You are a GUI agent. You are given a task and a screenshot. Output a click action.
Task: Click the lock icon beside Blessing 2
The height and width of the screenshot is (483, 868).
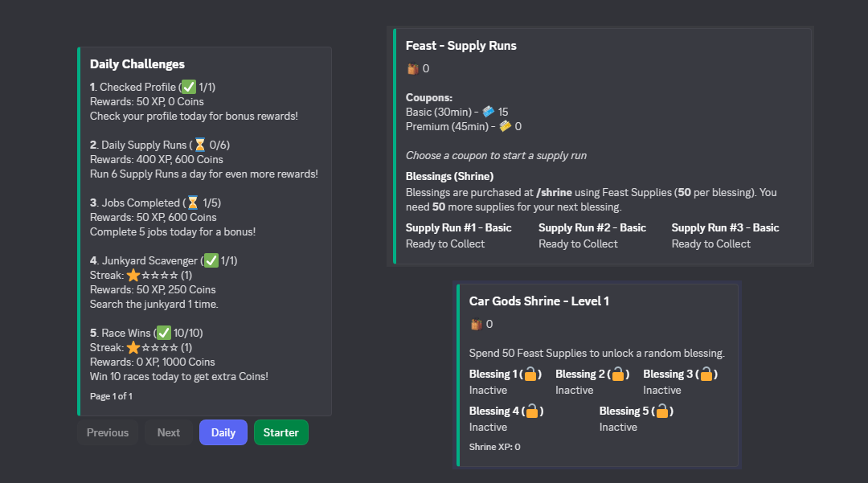[x=617, y=374]
